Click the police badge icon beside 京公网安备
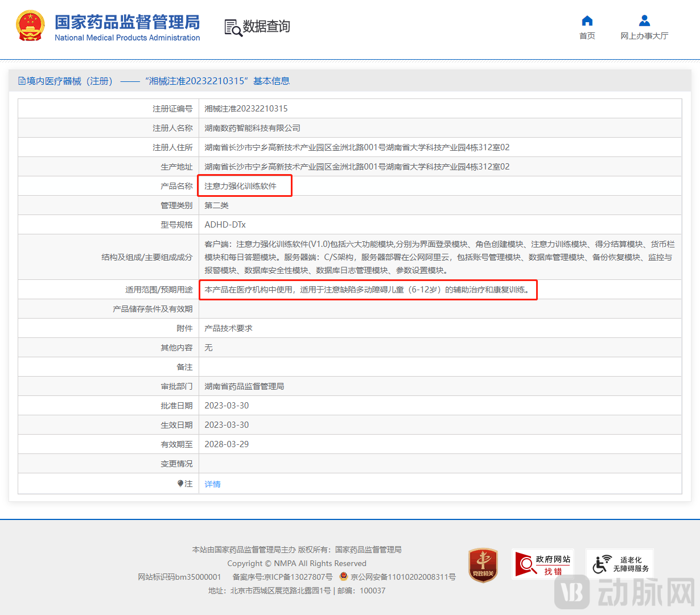This screenshot has height=615, width=700. (343, 576)
